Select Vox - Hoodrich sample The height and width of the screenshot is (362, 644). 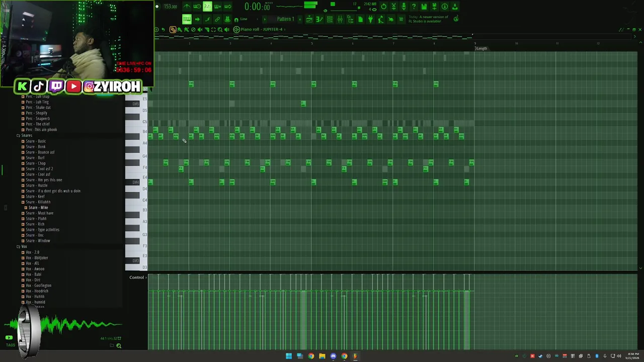coord(37,291)
